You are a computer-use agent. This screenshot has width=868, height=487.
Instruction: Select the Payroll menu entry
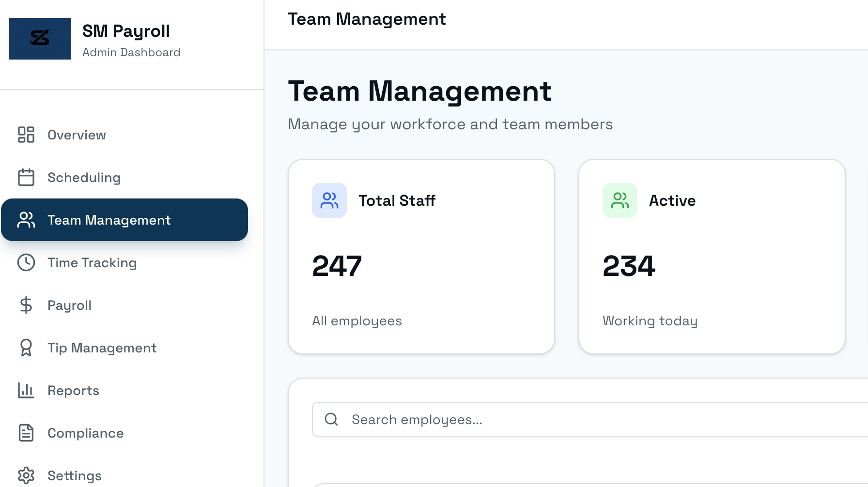click(x=69, y=305)
